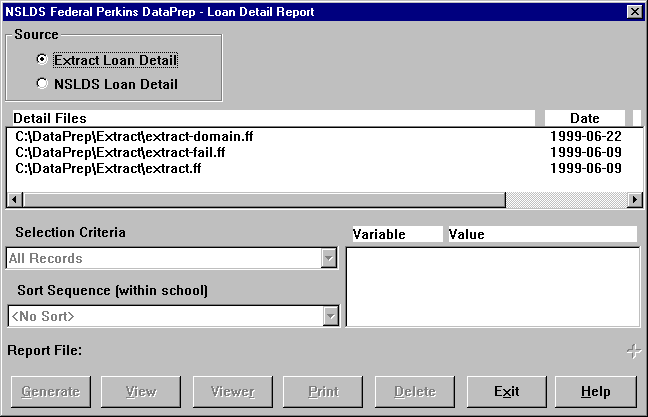Open Help with the Help button

(x=596, y=391)
